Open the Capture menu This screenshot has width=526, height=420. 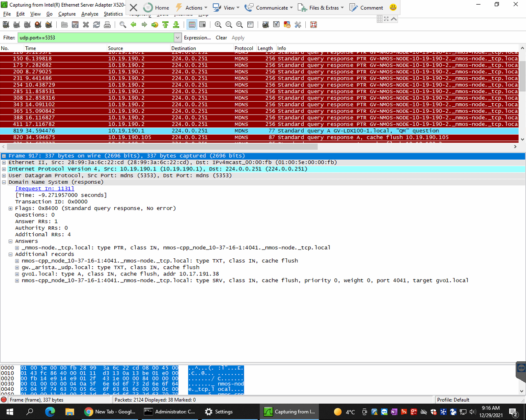67,14
